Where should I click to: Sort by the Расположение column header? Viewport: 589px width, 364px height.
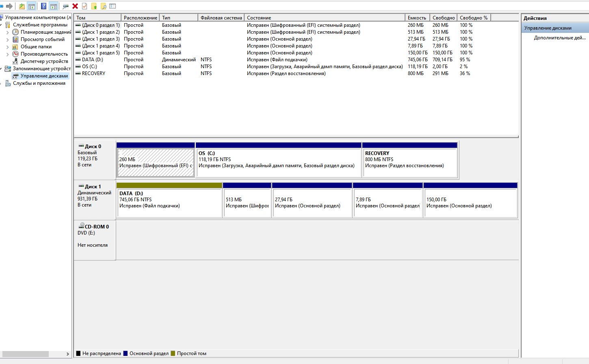tap(140, 18)
